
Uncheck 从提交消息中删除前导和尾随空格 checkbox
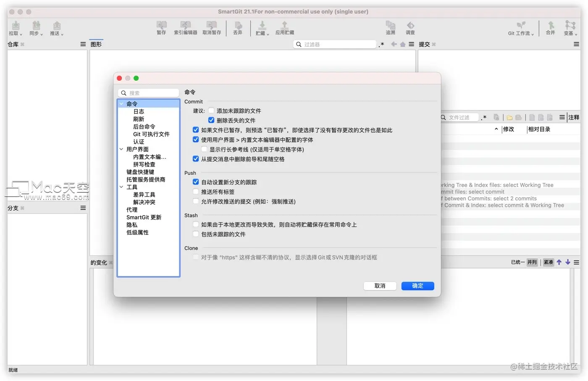[196, 159]
